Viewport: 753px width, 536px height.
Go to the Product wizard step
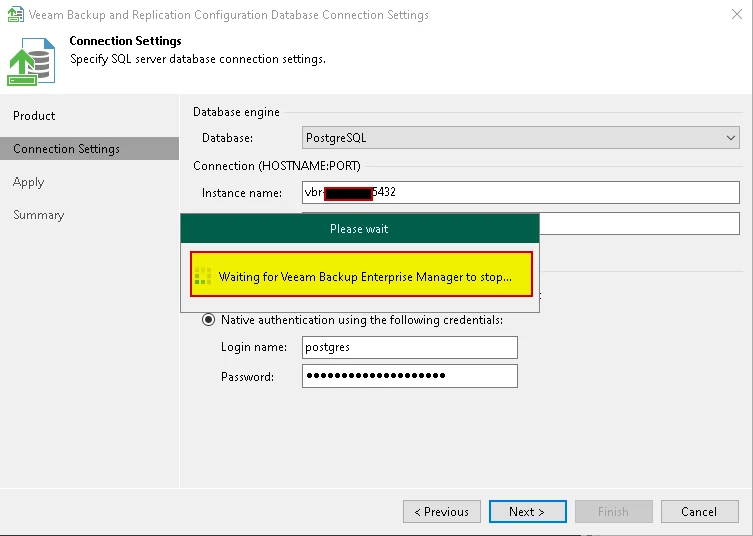[x=34, y=116]
